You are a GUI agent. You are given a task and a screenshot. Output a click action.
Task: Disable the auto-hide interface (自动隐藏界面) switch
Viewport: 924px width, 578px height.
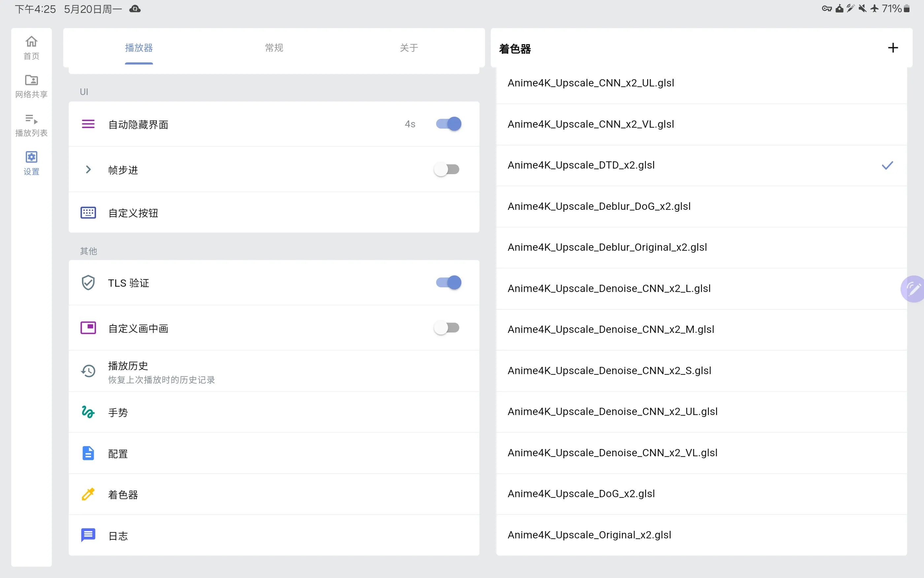(x=448, y=124)
